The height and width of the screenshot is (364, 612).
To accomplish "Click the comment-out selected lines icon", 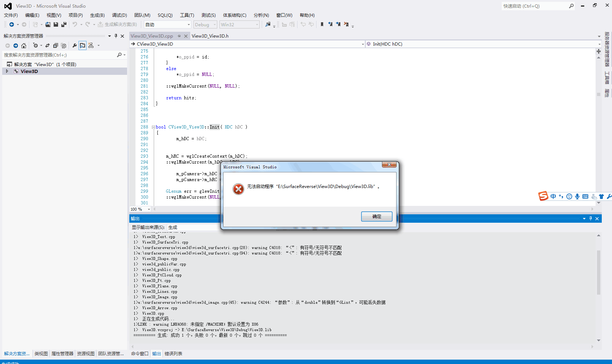I will [303, 24].
